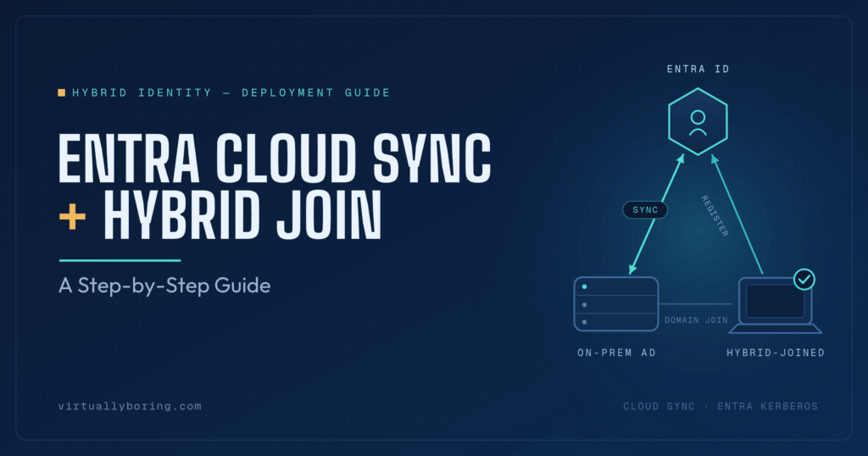Click the 'CLOUD SYNC · ENTRA KERBEROS' footer text

(x=721, y=406)
